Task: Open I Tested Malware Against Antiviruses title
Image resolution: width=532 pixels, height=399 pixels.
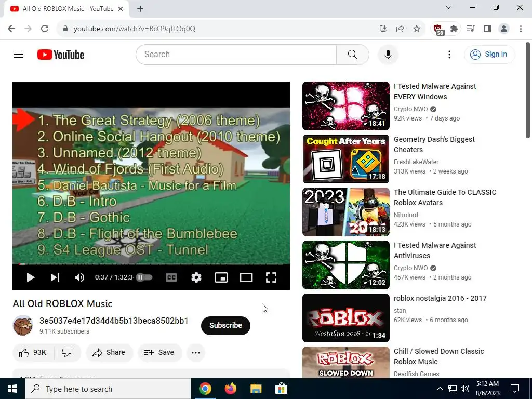Action: pos(435,250)
